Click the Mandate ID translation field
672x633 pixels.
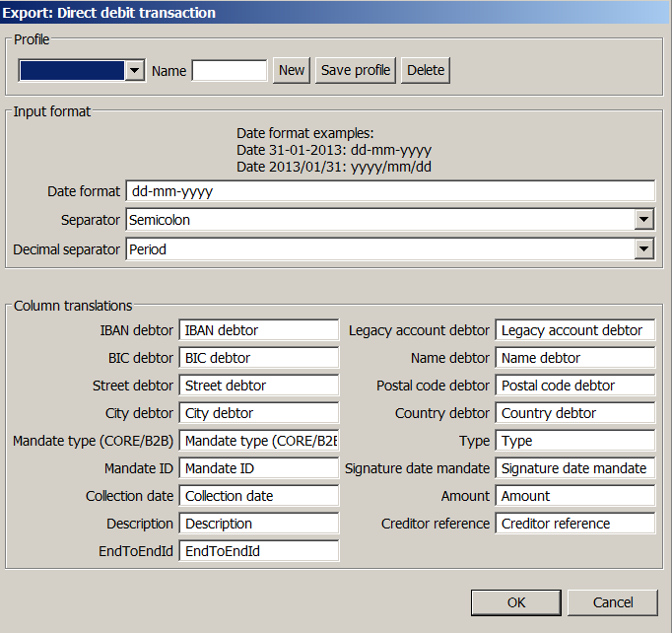click(259, 468)
